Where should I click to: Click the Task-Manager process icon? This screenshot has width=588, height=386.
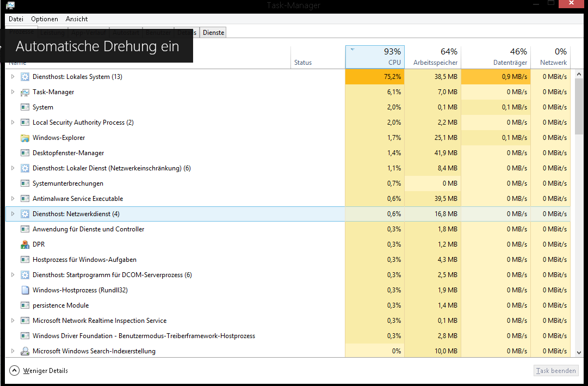[x=25, y=92]
